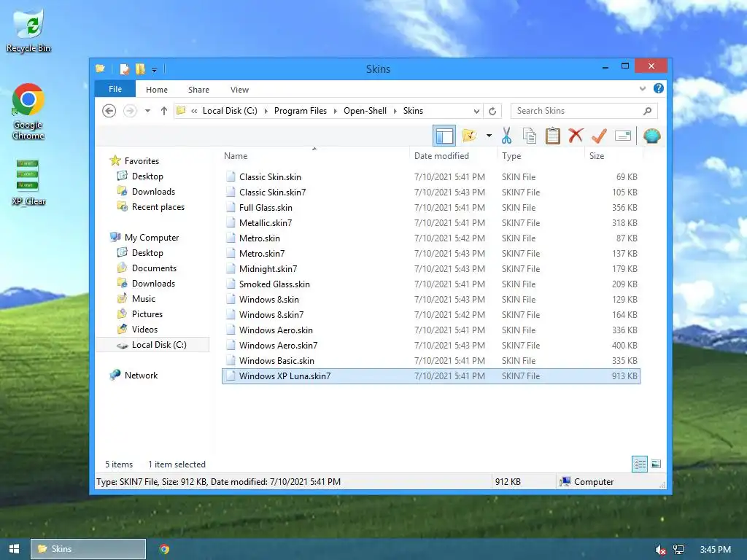Viewport: 747px width, 560px height.
Task: Click the Rename toolbar icon
Action: (623, 136)
